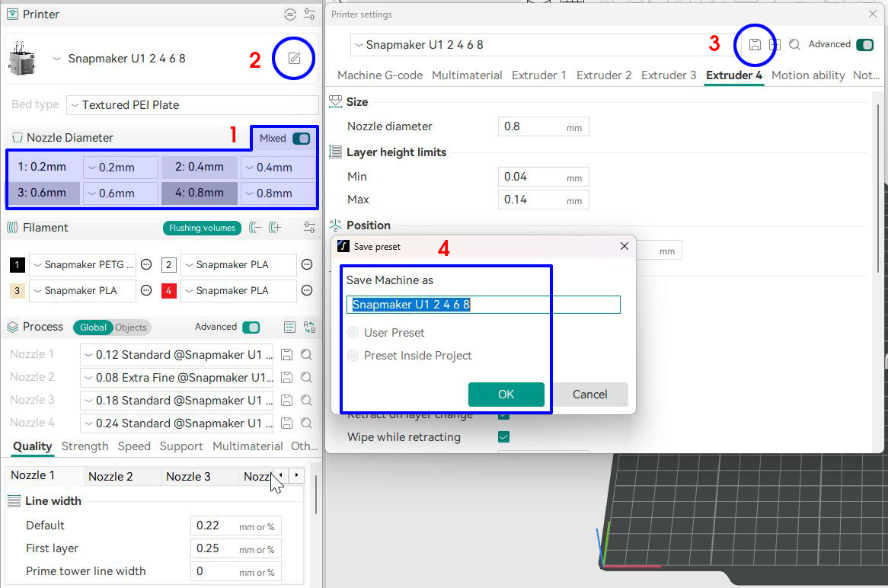888x588 pixels.
Task: Click save icon in Printer settings window
Action: [x=755, y=45]
